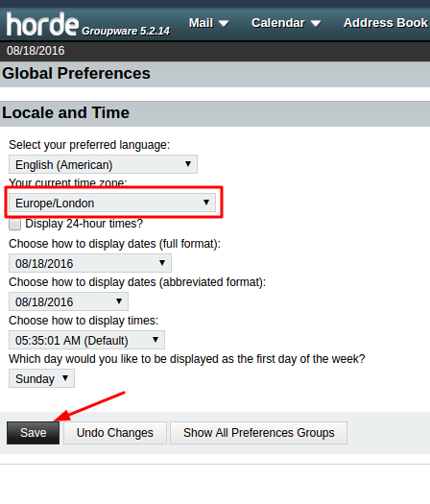Click the Mail menu arrow icon
Viewport: 430px width, 504px height.
point(224,23)
